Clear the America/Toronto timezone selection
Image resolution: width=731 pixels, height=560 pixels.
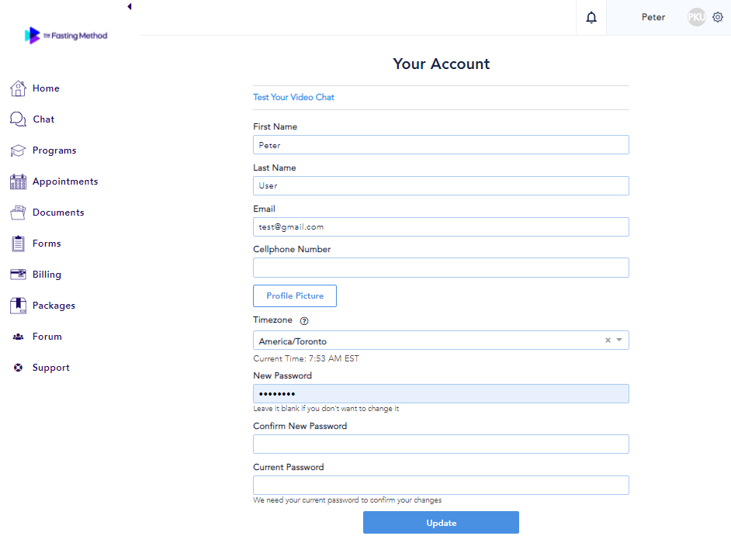pyautogui.click(x=608, y=340)
